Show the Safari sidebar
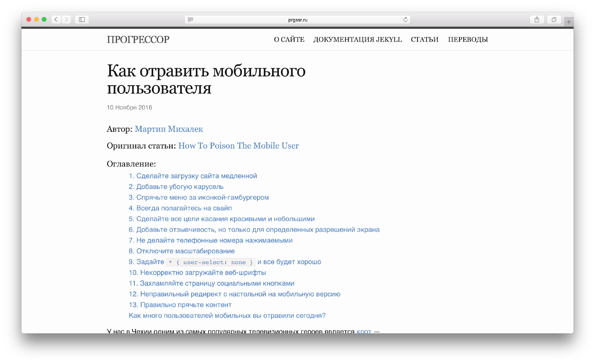 point(82,19)
